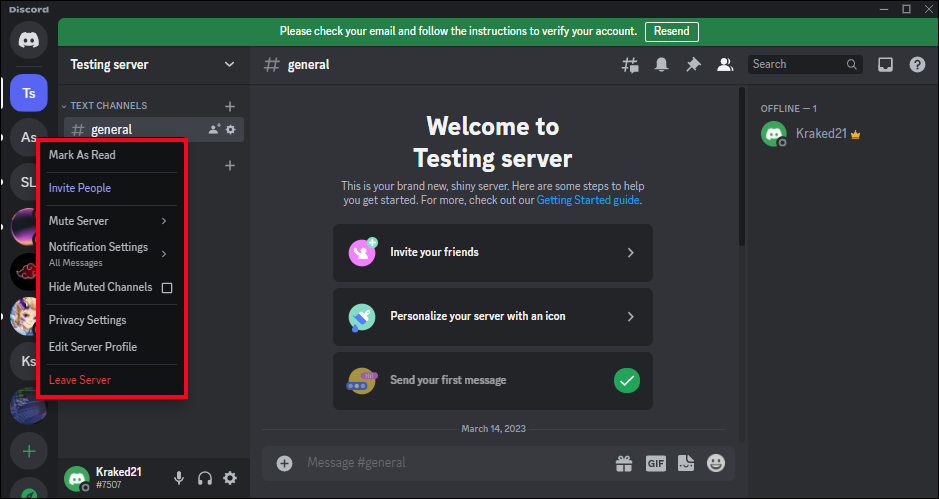This screenshot has height=499, width=939.
Task: Open pinned messages with the pin icon
Action: 693,65
